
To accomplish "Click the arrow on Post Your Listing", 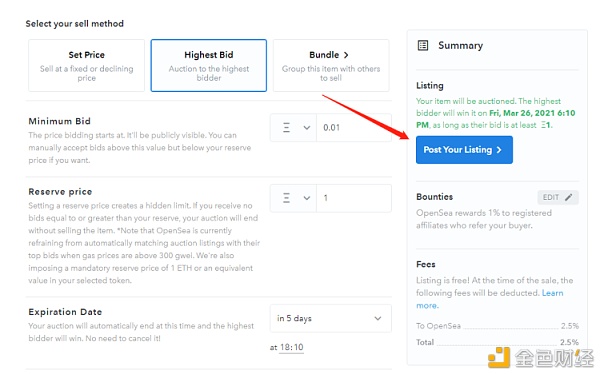I will tap(499, 150).
